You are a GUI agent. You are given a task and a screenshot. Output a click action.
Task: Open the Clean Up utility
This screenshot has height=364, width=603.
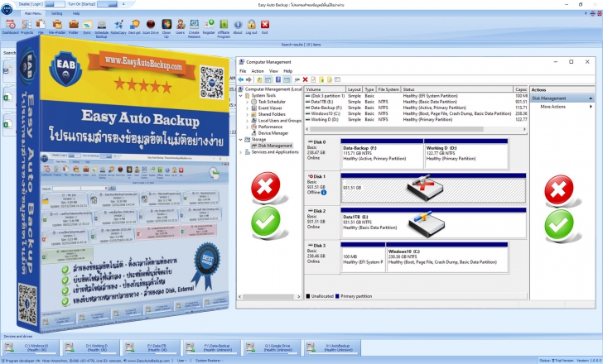point(166,29)
